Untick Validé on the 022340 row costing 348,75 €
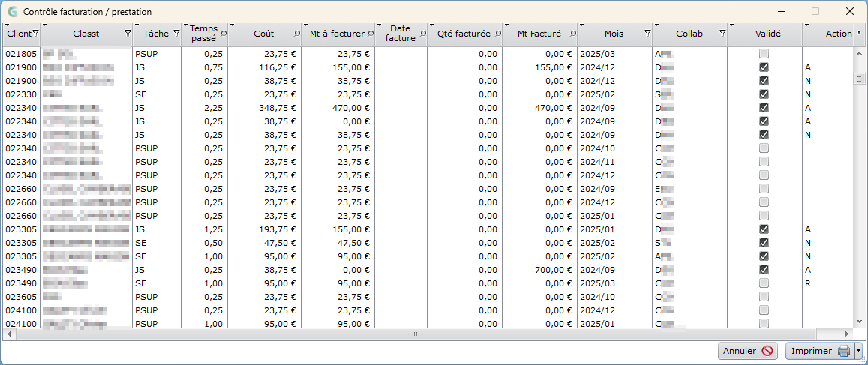This screenshot has height=365, width=868. (764, 107)
